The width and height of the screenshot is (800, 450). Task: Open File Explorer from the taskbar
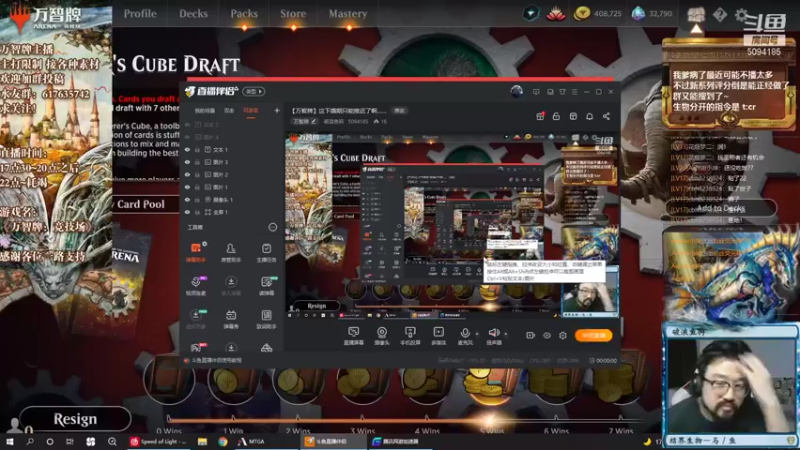(203, 442)
